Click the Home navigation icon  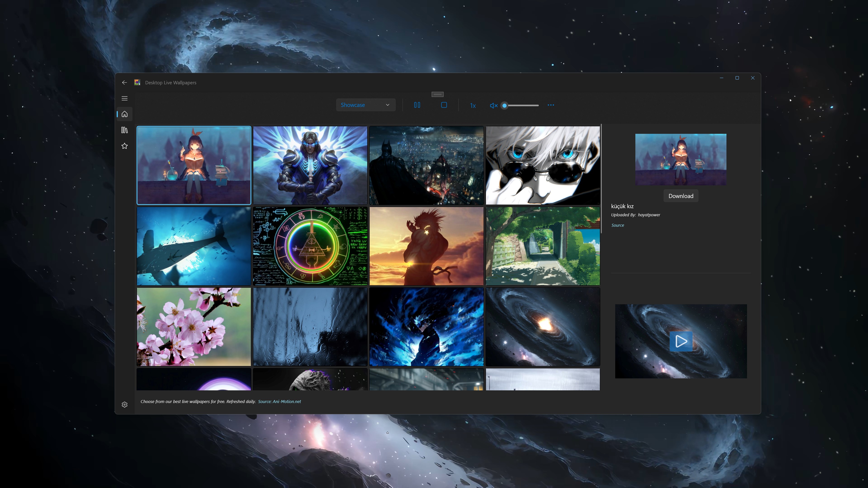tap(125, 114)
